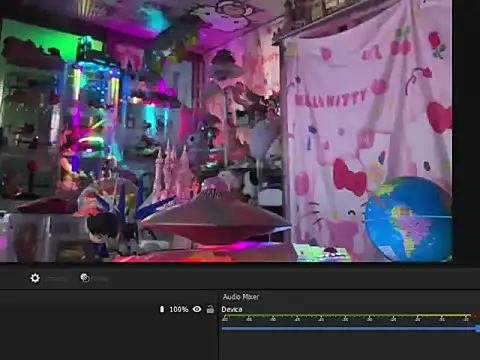
Task: Click the red peak end of audio meter
Action: click(x=476, y=315)
